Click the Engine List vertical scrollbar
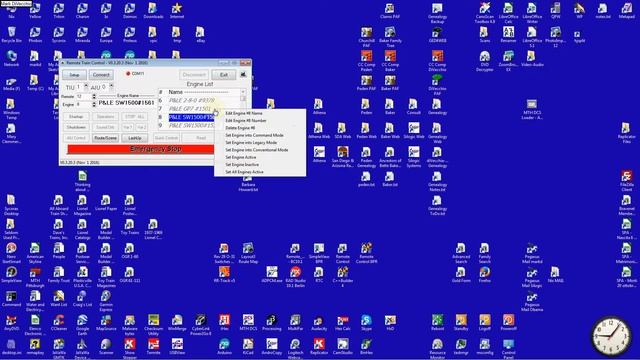This screenshot has width=640, height=360. [x=243, y=98]
